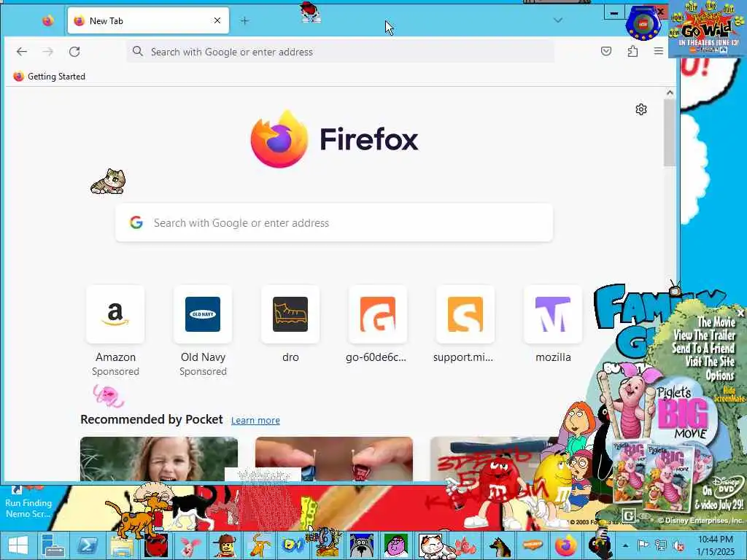Close the Piglet's Big Movie popup
This screenshot has height=560, width=747.
(740, 313)
